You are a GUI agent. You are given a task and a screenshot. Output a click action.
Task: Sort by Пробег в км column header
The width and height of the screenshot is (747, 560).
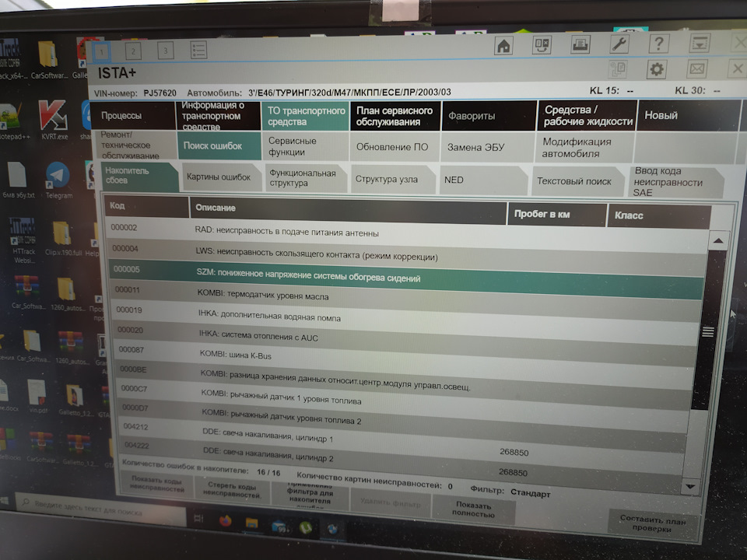pyautogui.click(x=557, y=215)
